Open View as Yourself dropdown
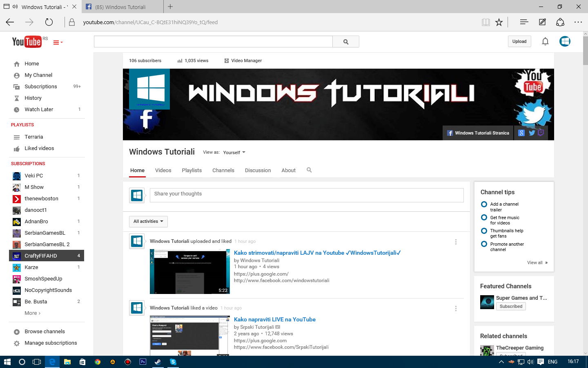The image size is (588, 368). tap(234, 153)
